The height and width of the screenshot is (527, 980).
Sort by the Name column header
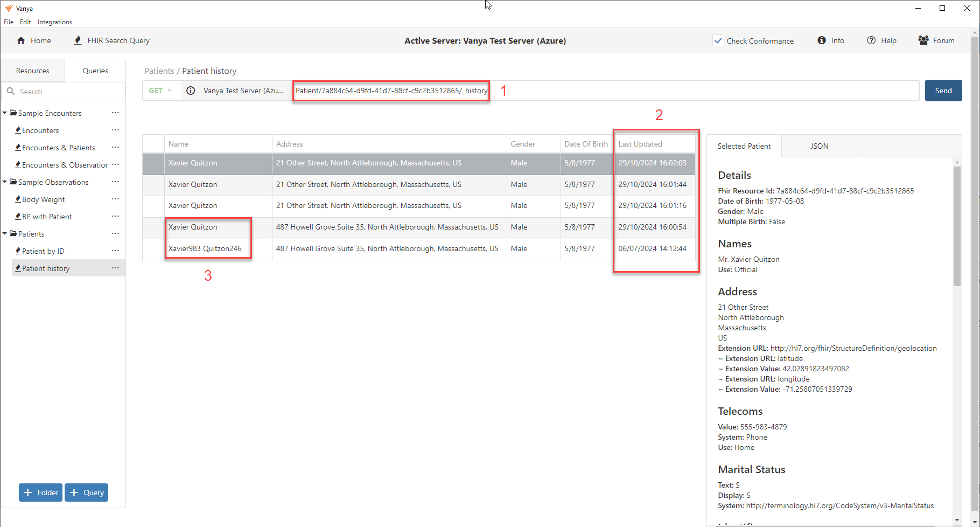pyautogui.click(x=218, y=144)
